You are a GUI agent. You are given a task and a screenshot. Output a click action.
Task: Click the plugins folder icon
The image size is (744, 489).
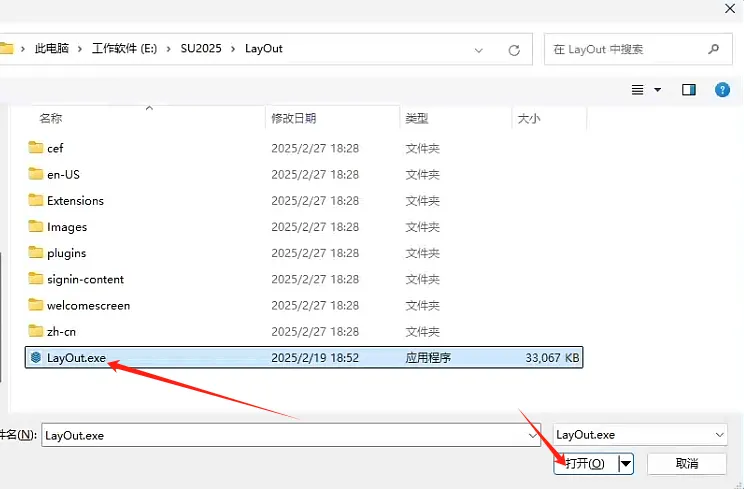[36, 252]
